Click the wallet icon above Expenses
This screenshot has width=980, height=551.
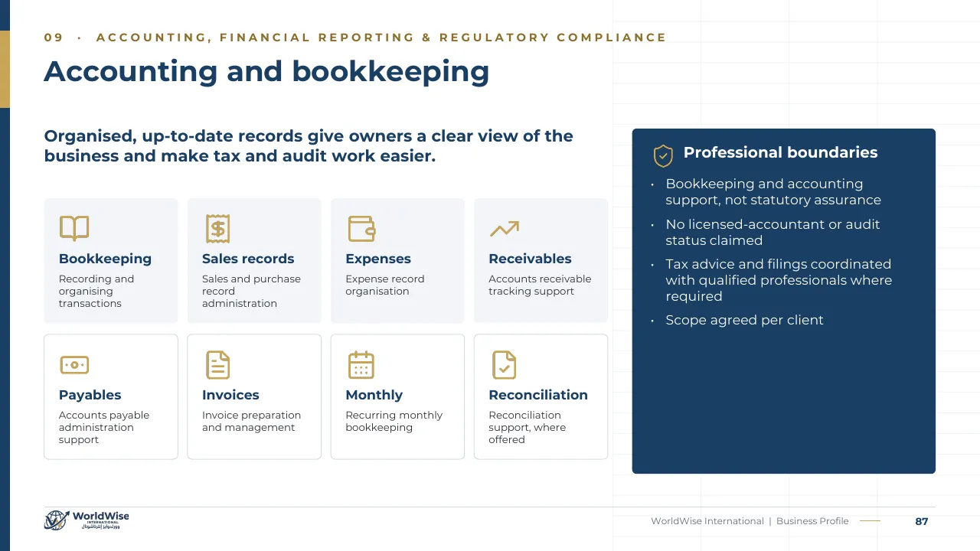361,229
